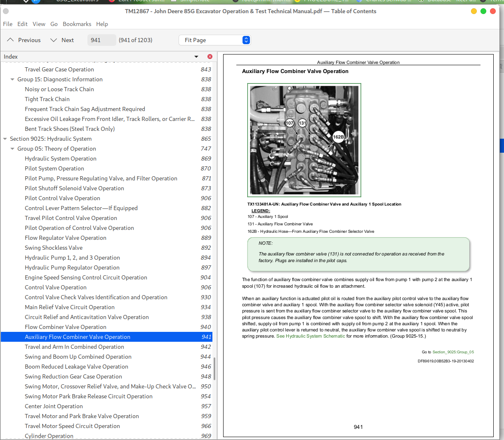Open the Bookmarks menu
The image size is (504, 440).
pyautogui.click(x=77, y=24)
